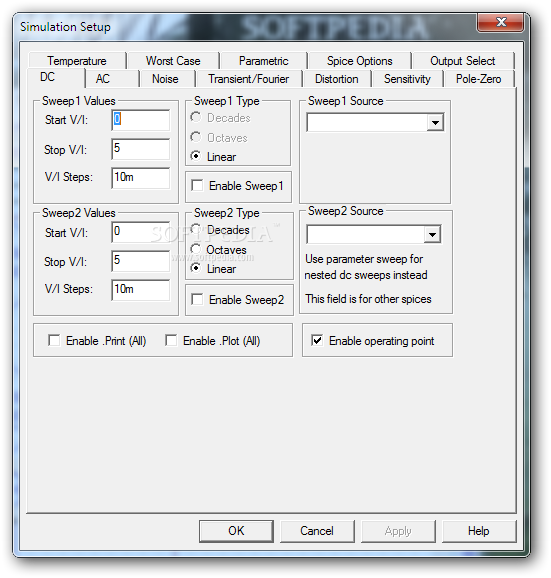
Task: Open the Transient/Fourier tab
Action: [x=248, y=79]
